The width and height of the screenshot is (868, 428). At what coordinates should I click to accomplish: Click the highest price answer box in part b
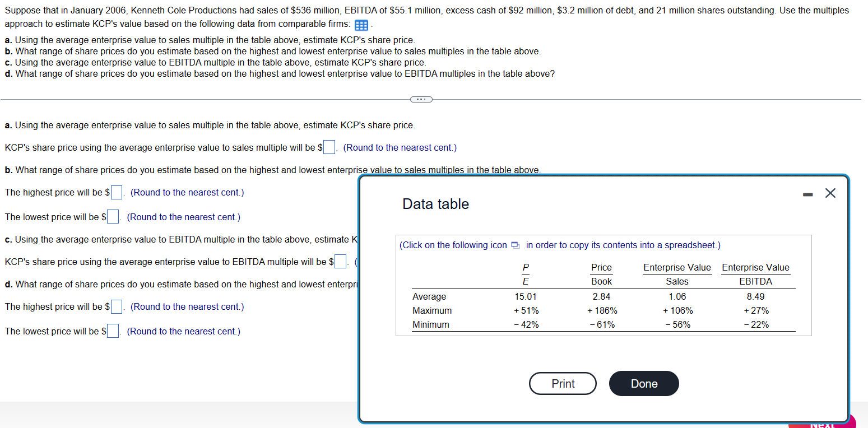(x=116, y=192)
